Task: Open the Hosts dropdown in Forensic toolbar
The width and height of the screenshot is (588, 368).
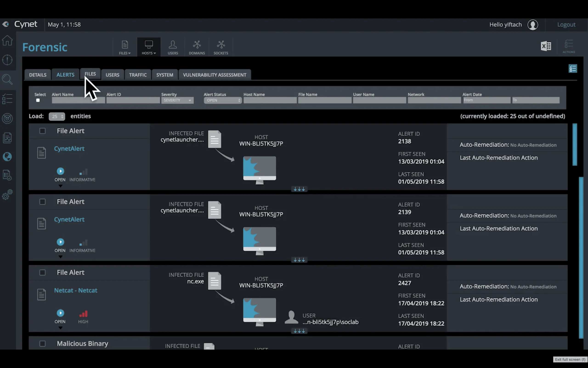Action: 149,47
